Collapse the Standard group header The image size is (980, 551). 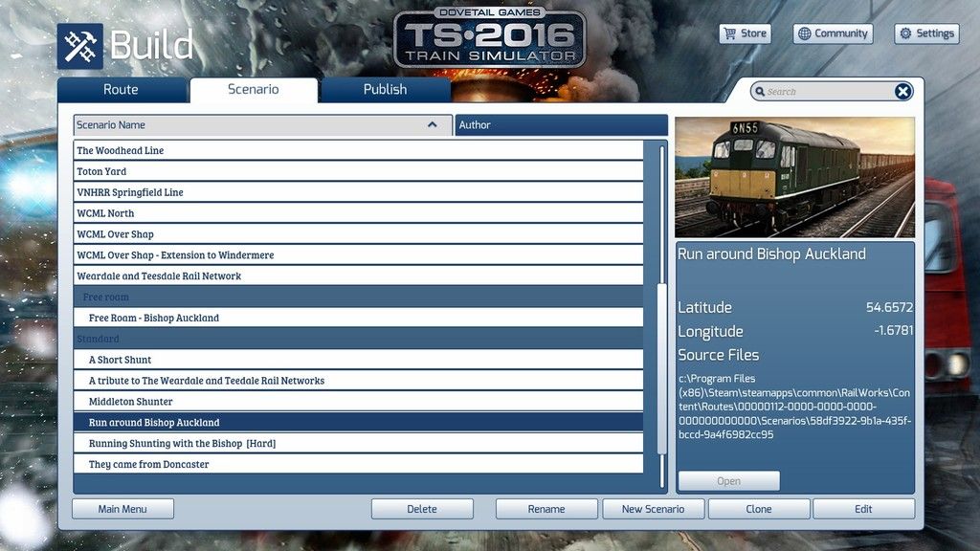[x=358, y=340]
